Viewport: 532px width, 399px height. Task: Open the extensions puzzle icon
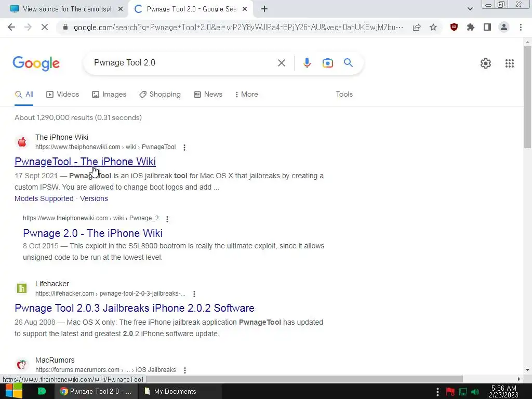[470, 27]
